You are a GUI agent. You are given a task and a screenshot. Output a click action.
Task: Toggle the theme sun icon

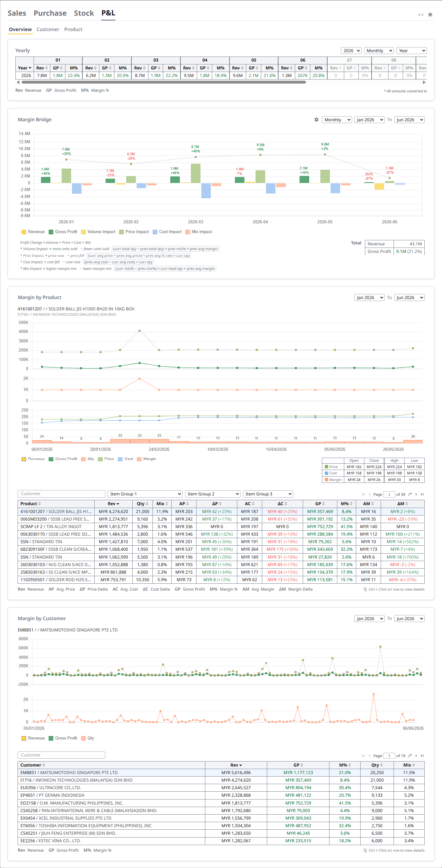click(430, 14)
